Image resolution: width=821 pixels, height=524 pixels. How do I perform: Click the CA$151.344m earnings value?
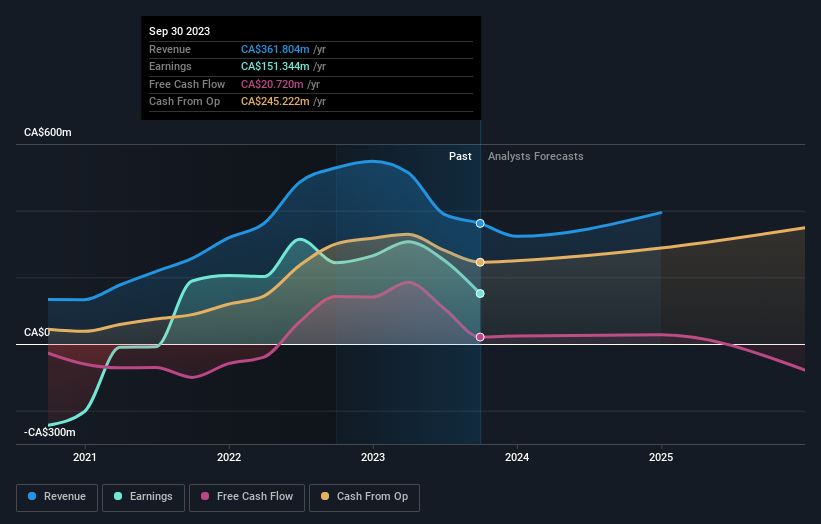pos(275,66)
